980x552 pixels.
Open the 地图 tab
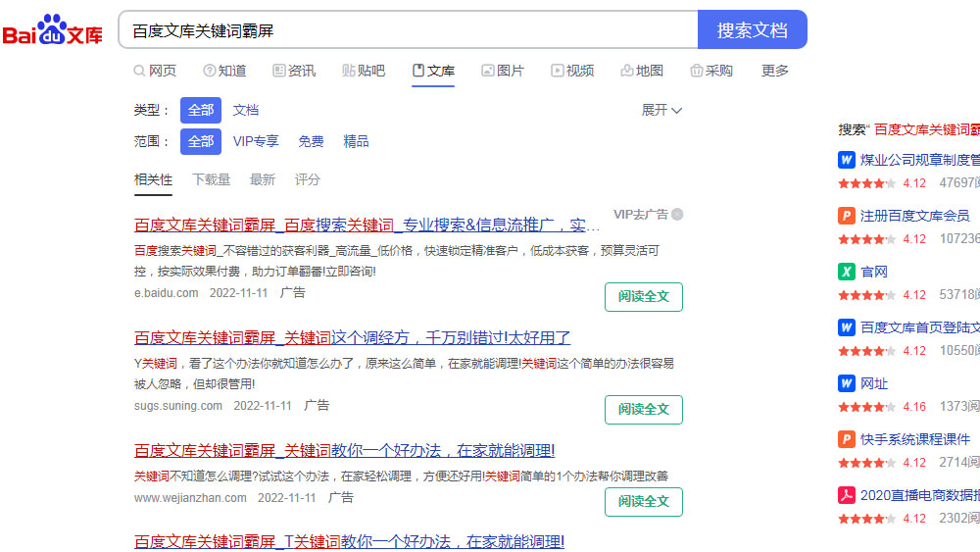[642, 71]
